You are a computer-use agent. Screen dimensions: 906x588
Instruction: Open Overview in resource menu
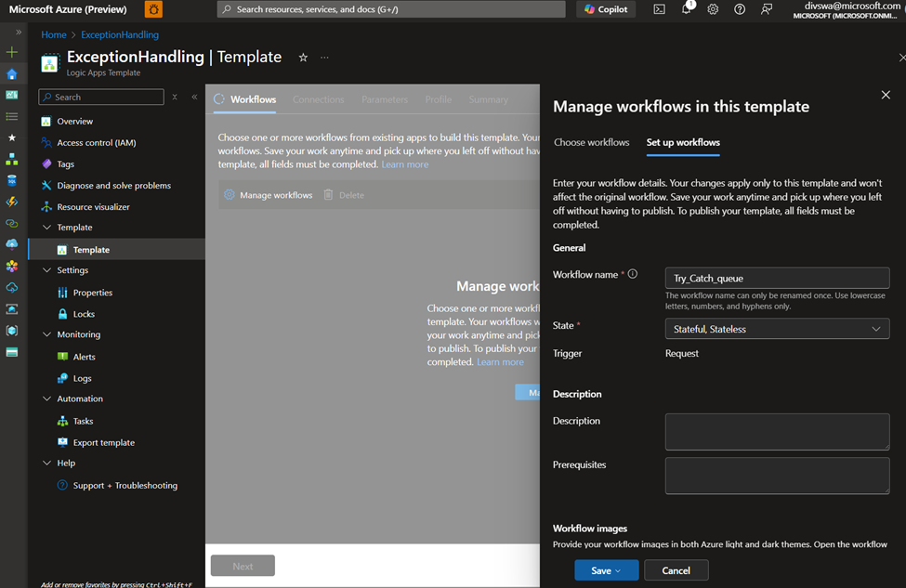pos(74,122)
